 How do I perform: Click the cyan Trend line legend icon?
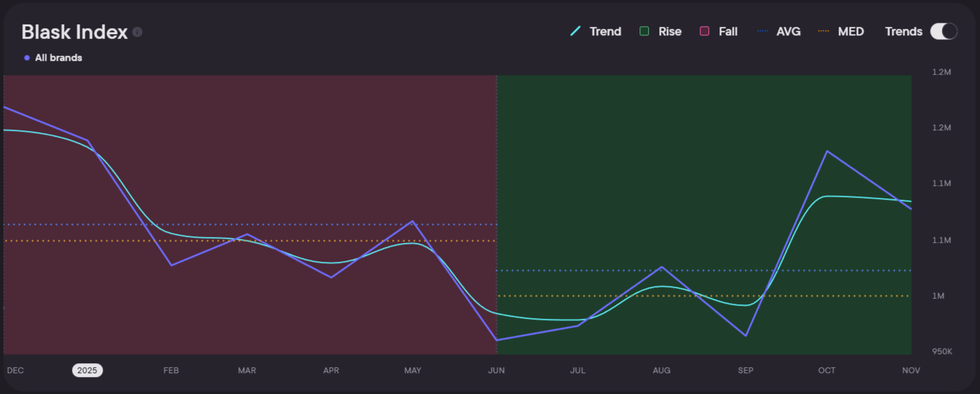pos(576,31)
